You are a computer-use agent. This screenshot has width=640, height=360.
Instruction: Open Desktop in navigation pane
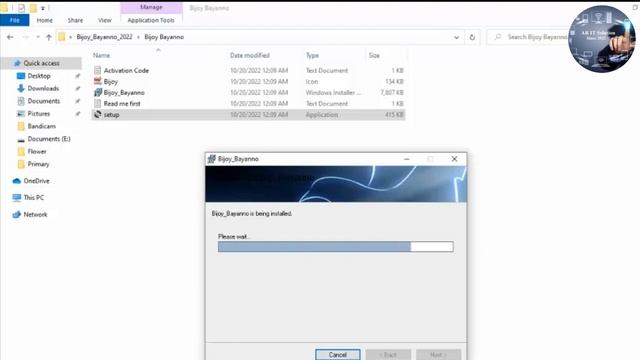pyautogui.click(x=39, y=76)
